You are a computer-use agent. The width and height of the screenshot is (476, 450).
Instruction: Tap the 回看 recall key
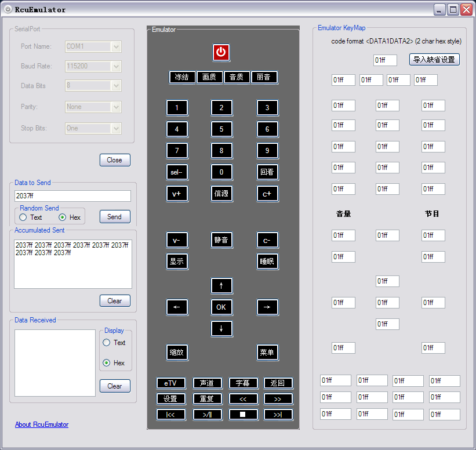267,172
